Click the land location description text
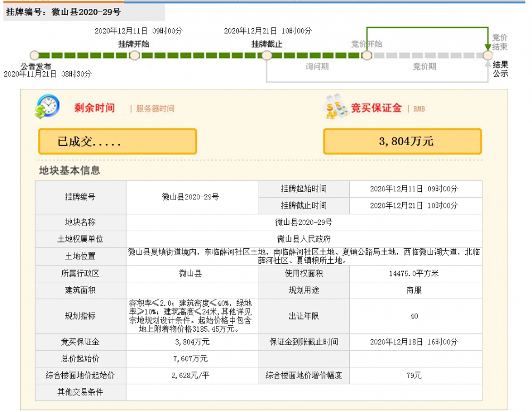The width and height of the screenshot is (532, 412). point(304,256)
